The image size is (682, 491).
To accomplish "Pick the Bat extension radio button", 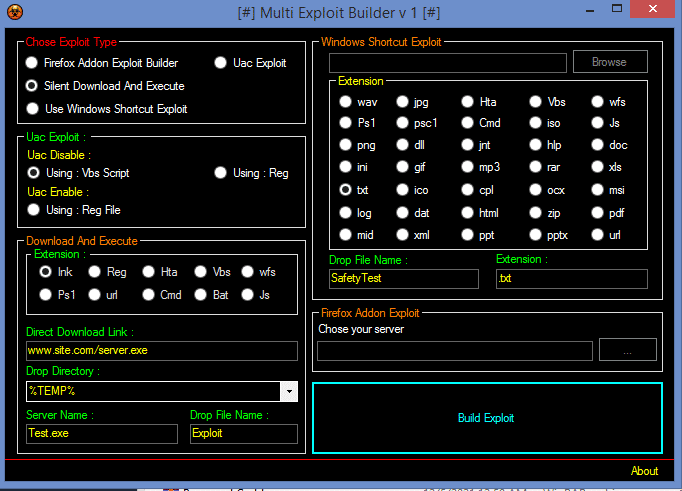I will pos(201,295).
